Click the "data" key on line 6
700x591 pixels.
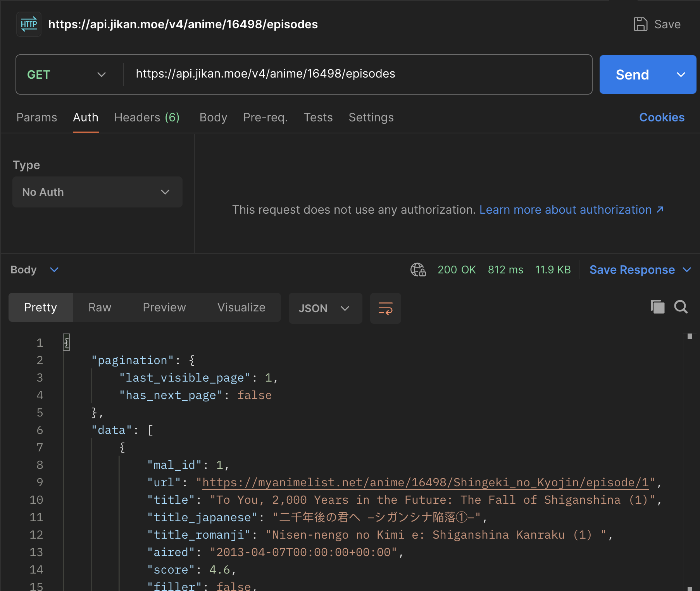112,430
